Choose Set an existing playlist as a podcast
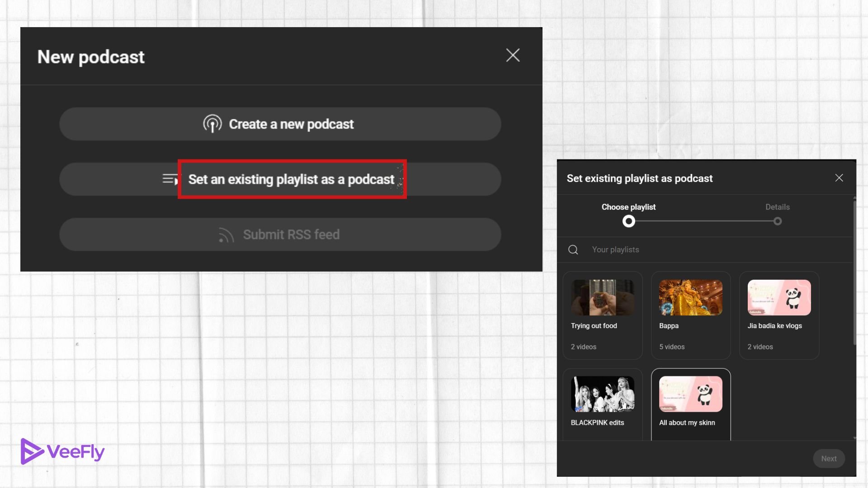The height and width of the screenshot is (488, 868). click(x=291, y=179)
